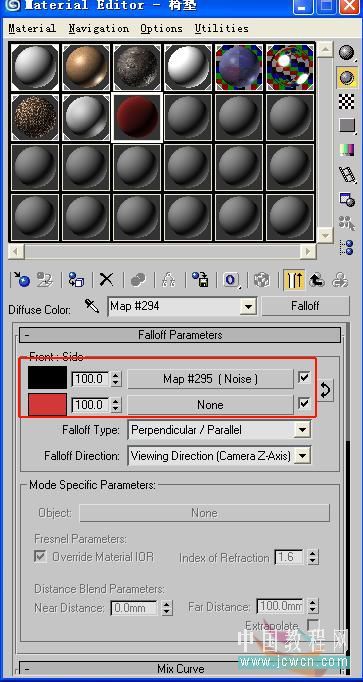Click Go to Parent icon
Viewport: 363px width, 682px height.
(x=317, y=280)
